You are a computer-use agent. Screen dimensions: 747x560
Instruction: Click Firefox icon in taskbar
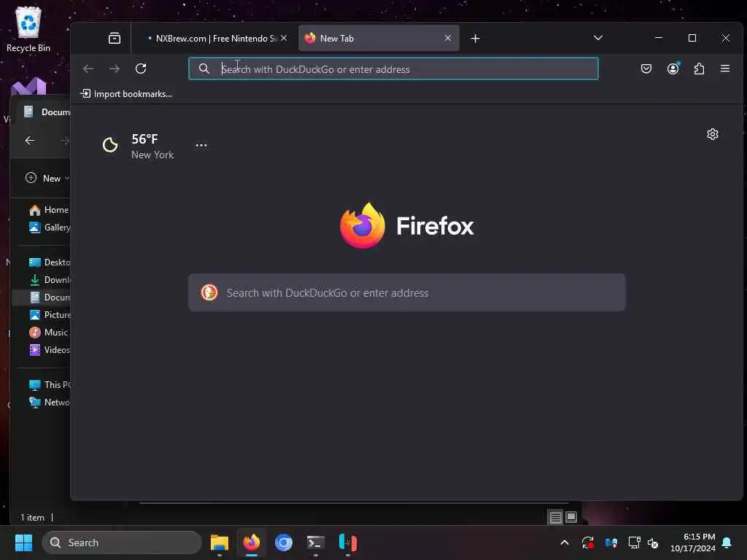tap(252, 542)
